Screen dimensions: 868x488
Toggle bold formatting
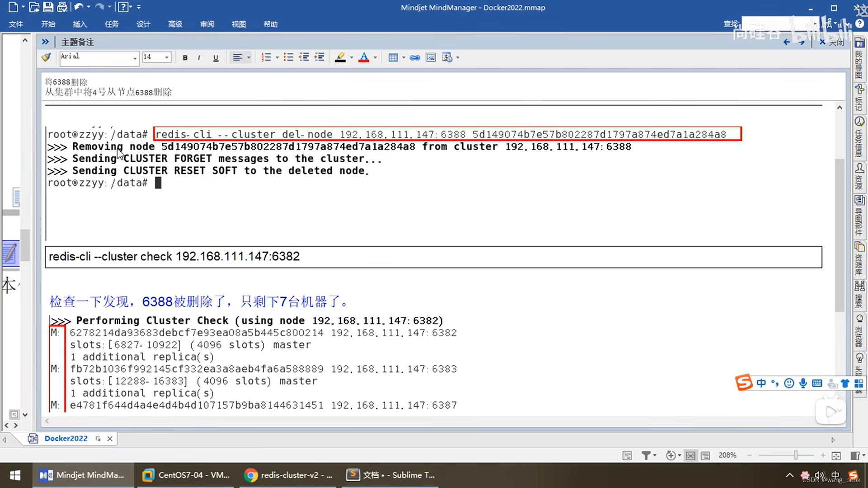185,58
